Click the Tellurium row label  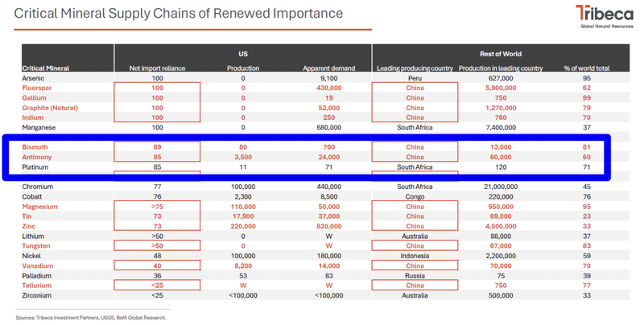click(39, 285)
